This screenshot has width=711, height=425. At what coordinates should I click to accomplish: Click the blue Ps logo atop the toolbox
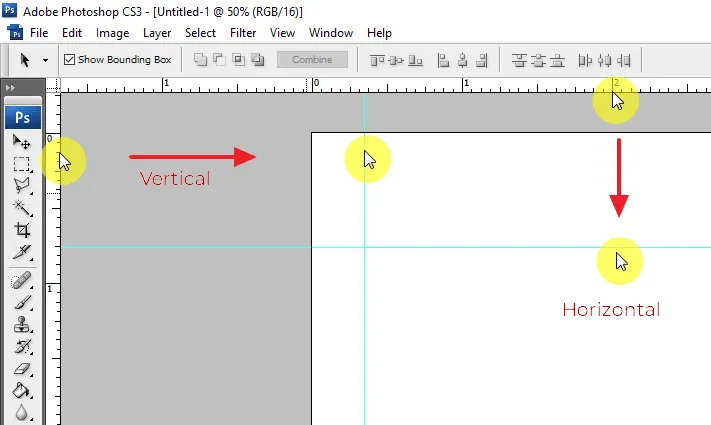tap(23, 117)
